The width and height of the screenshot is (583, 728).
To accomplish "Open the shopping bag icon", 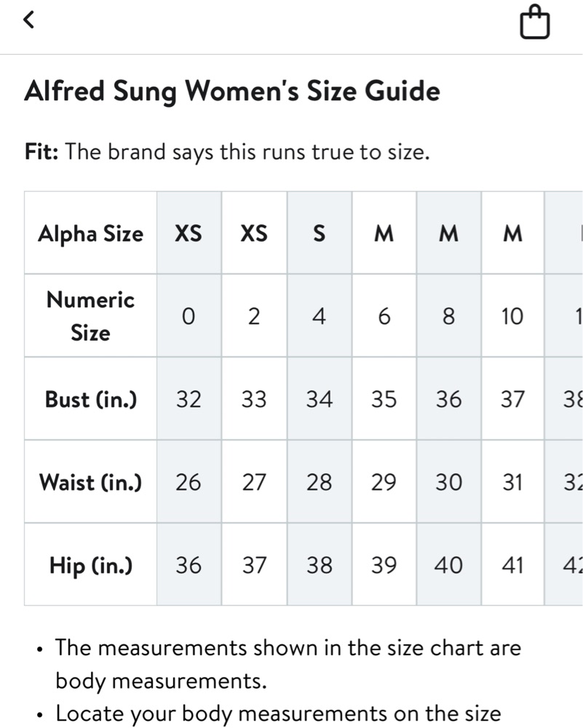I will 535,22.
